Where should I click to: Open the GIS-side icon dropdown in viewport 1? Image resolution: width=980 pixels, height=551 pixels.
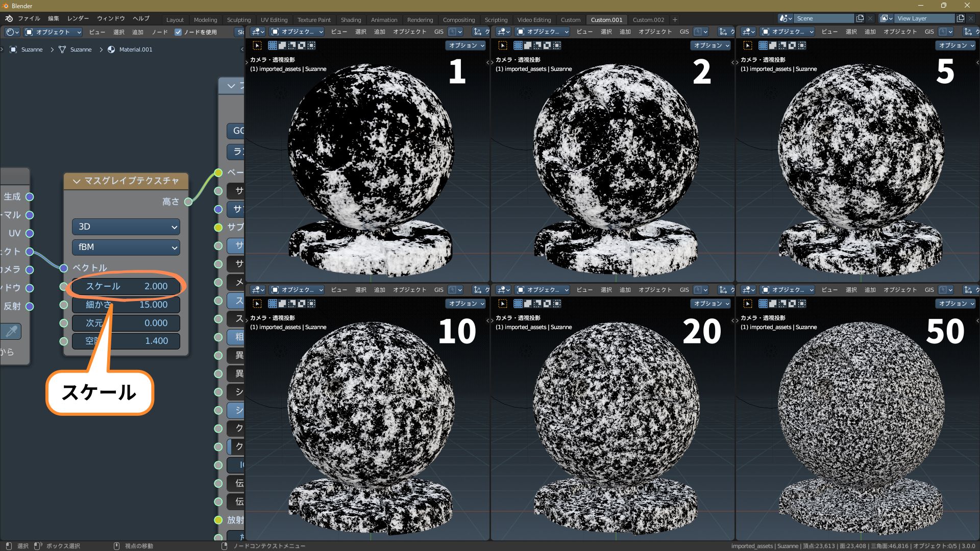pos(455,32)
